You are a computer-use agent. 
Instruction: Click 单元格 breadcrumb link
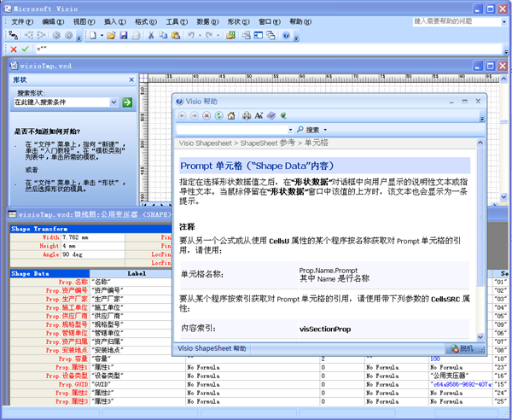pos(316,143)
